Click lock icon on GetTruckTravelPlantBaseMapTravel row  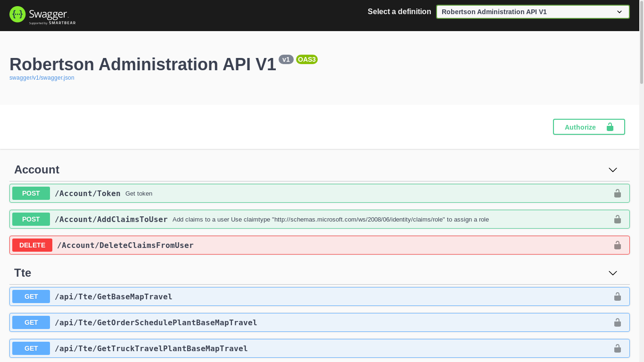click(x=618, y=348)
